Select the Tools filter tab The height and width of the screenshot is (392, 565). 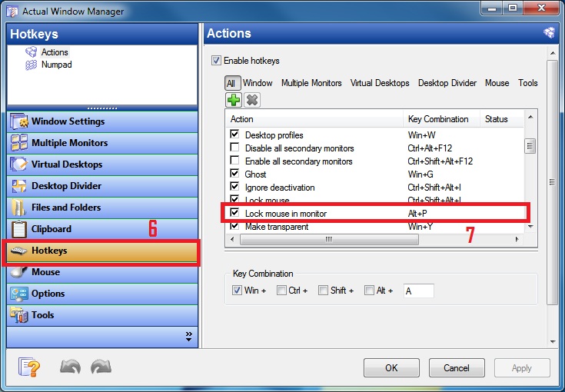[528, 83]
